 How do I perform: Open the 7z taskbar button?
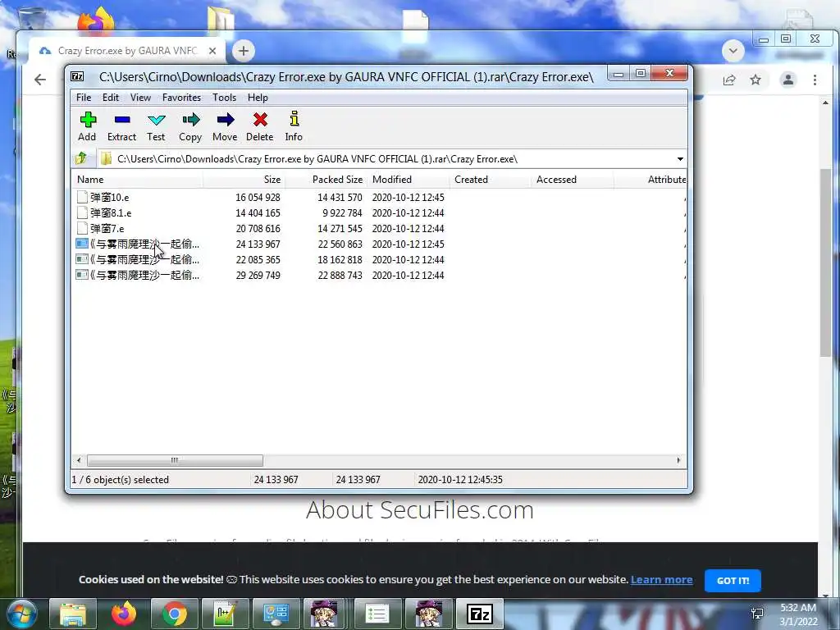pos(479,614)
